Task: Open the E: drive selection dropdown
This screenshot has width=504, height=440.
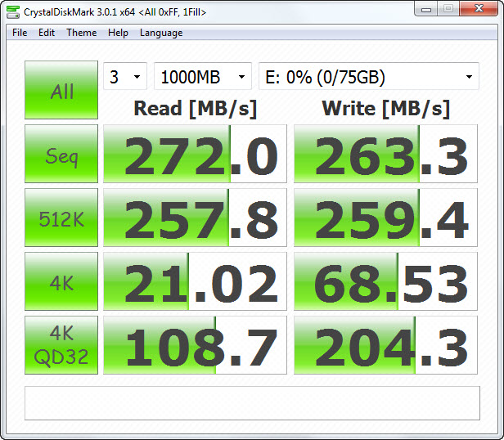Action: tap(368, 78)
